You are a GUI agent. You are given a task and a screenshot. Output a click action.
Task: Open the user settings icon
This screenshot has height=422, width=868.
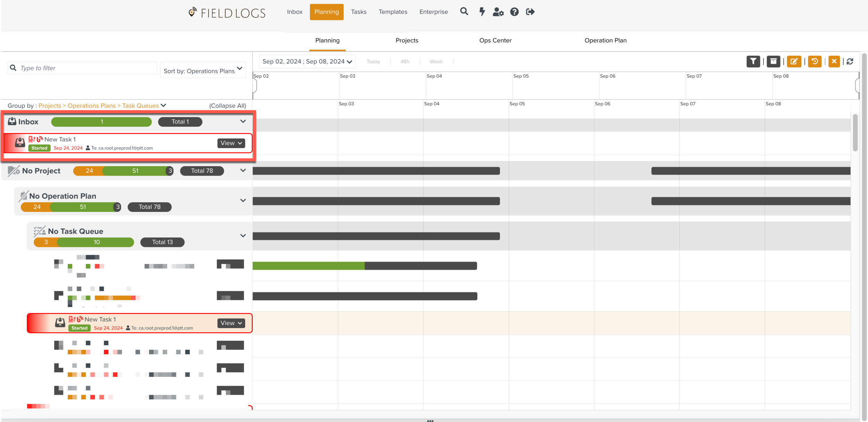[498, 12]
